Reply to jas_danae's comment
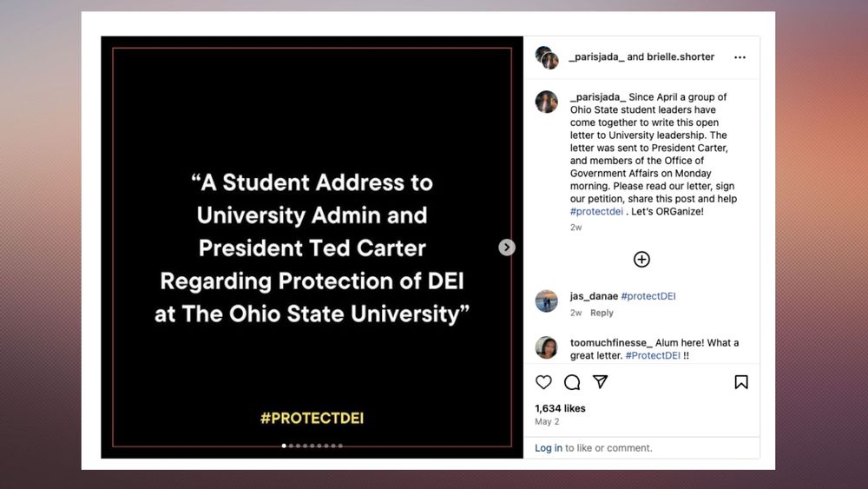This screenshot has width=868, height=489. pyautogui.click(x=602, y=313)
